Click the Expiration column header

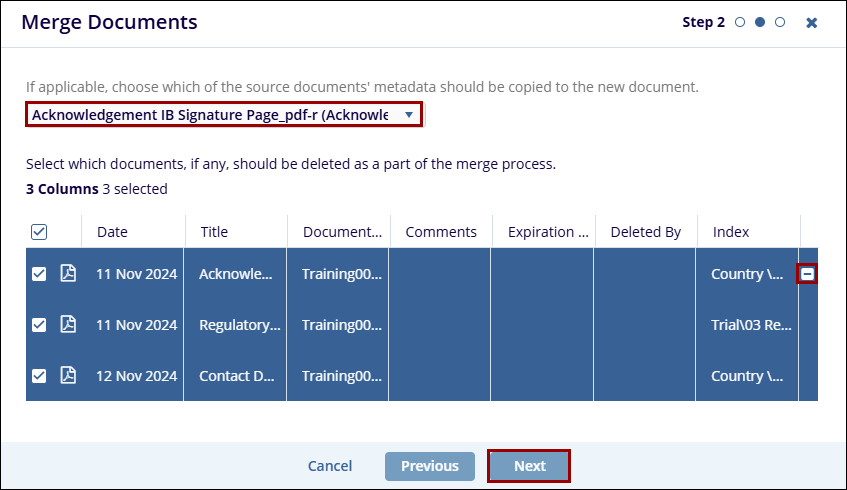(548, 232)
